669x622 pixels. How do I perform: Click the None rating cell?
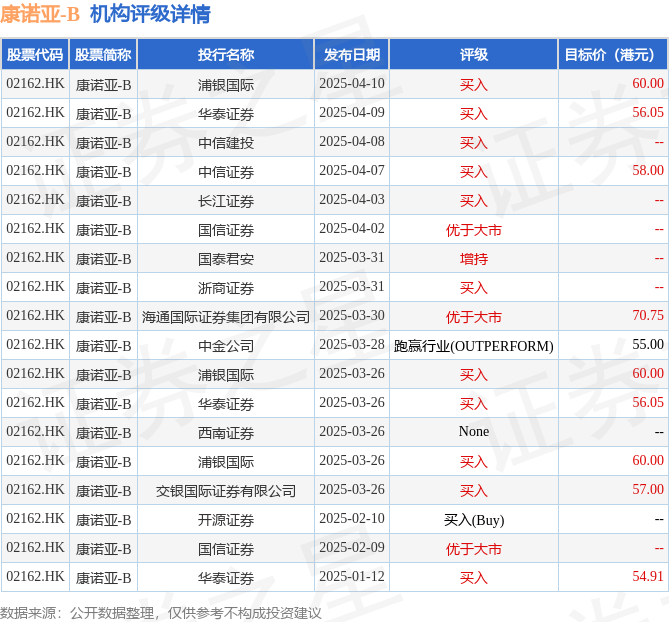pyautogui.click(x=474, y=432)
